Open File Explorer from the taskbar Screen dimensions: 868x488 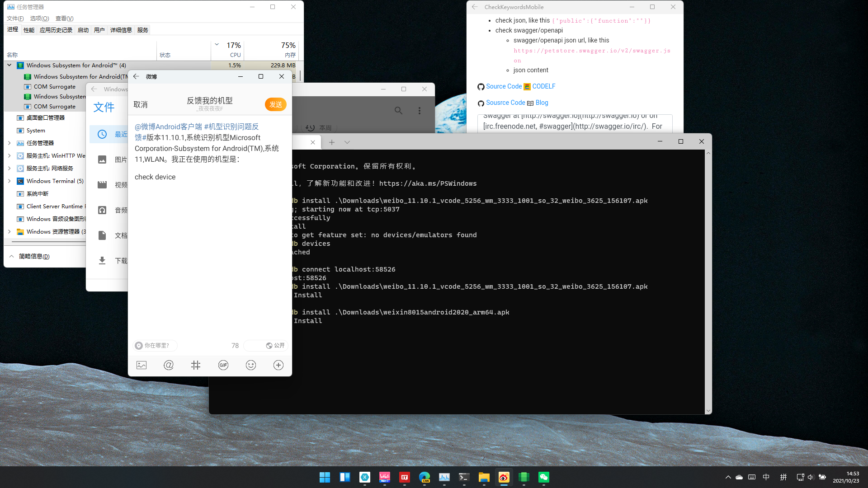pos(484,477)
